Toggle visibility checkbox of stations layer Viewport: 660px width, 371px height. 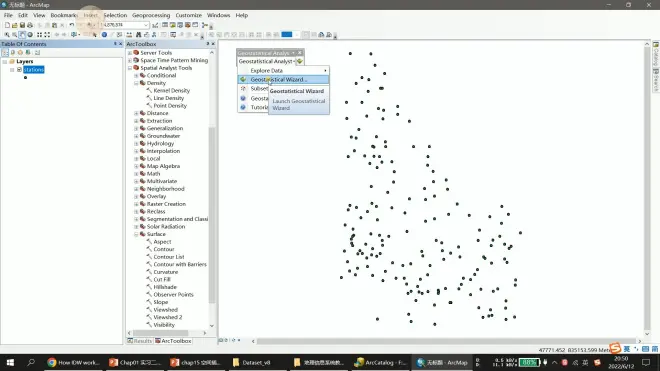pos(19,69)
